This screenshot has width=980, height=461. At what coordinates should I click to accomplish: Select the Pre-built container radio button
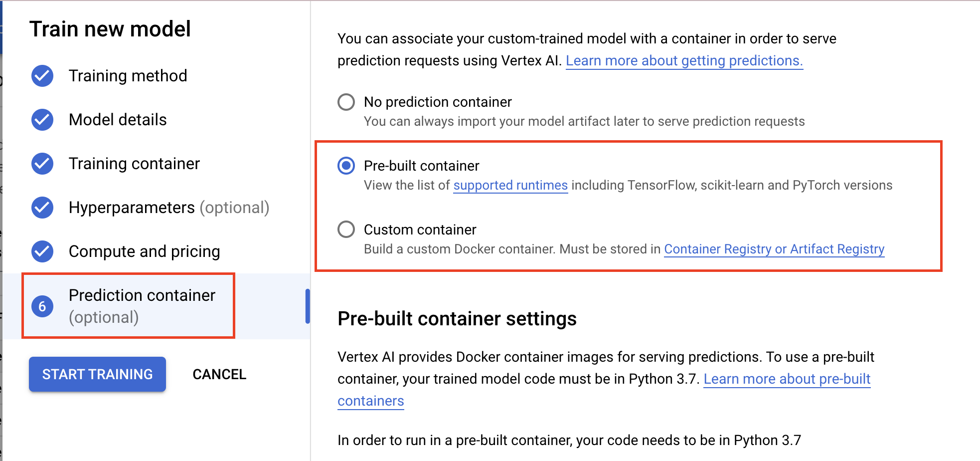point(346,166)
